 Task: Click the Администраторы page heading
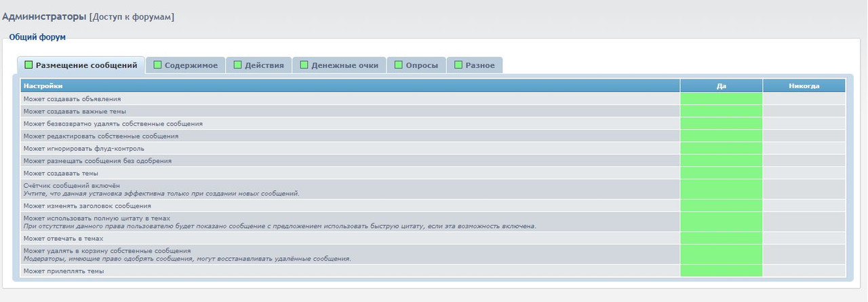click(44, 16)
